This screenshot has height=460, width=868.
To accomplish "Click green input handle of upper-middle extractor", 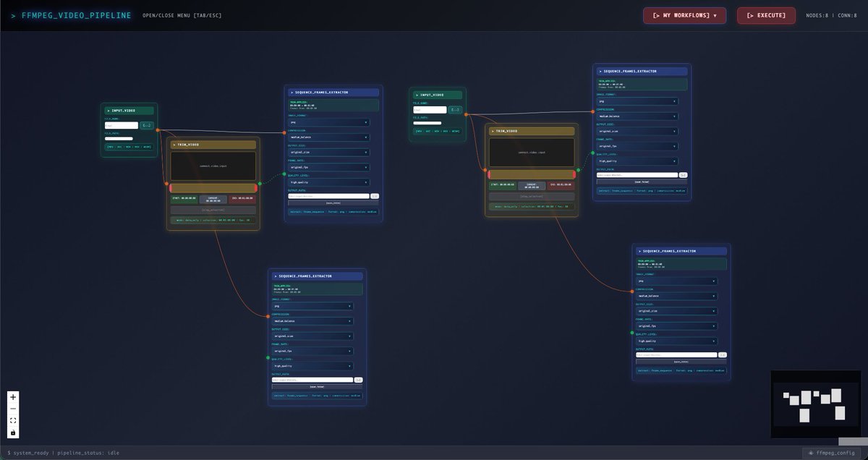I will click(285, 174).
